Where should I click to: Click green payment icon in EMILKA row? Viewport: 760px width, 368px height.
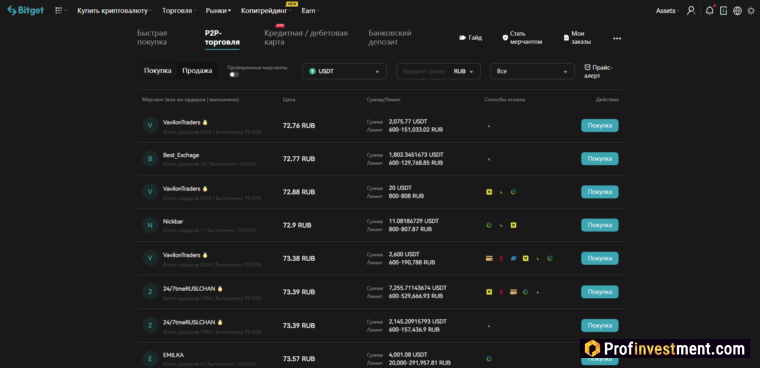[x=489, y=359]
